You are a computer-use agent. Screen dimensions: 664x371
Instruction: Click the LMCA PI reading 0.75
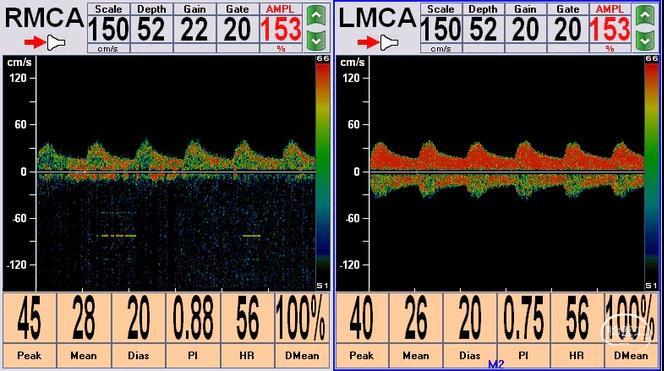click(x=523, y=318)
